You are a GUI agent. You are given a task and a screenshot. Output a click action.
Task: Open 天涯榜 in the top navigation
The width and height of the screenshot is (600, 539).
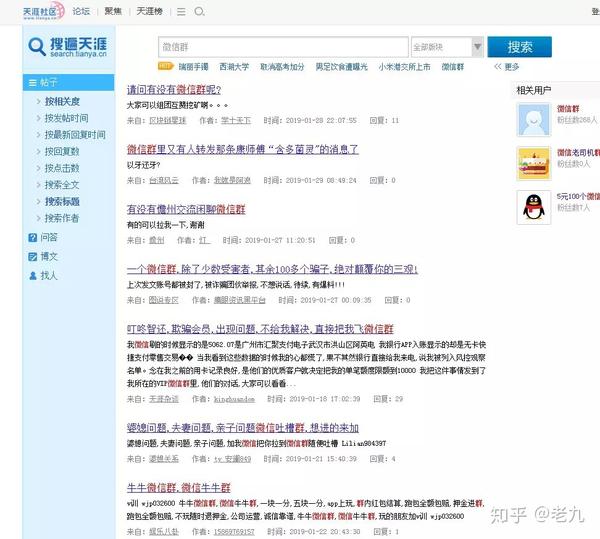pyautogui.click(x=150, y=11)
